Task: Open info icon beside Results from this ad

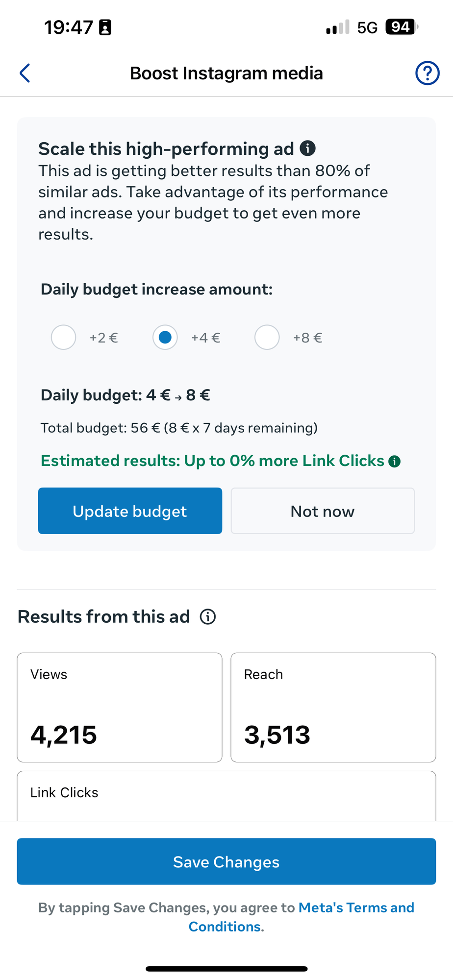Action: 208,616
